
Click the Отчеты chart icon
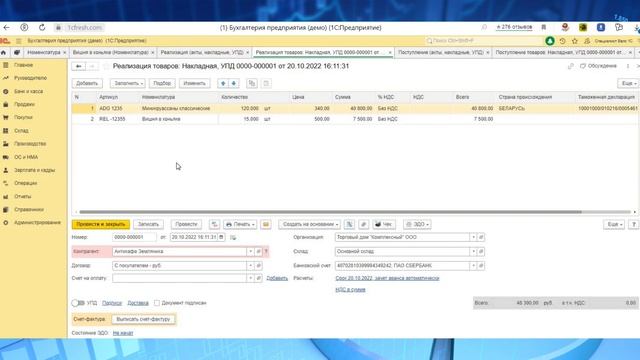pos(6,196)
